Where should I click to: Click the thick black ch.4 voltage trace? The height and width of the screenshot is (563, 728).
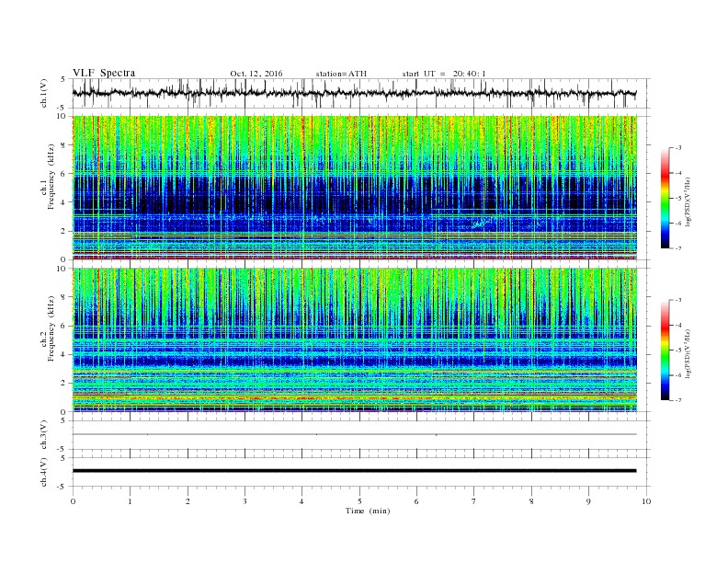tap(354, 471)
